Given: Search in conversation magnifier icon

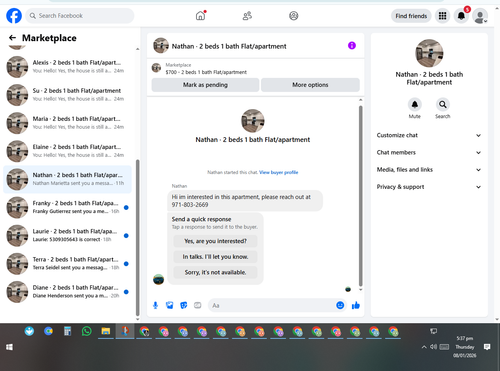Looking at the screenshot, I should pyautogui.click(x=443, y=105).
